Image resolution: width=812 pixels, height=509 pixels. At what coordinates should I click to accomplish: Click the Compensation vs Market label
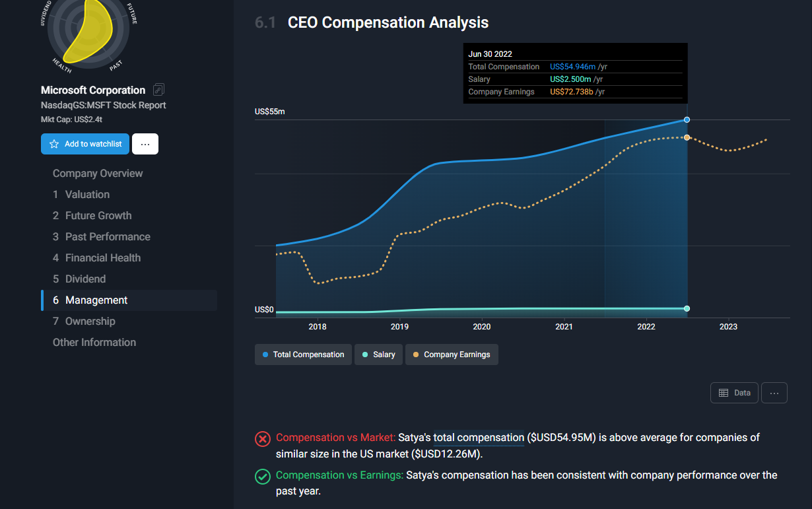[336, 438]
